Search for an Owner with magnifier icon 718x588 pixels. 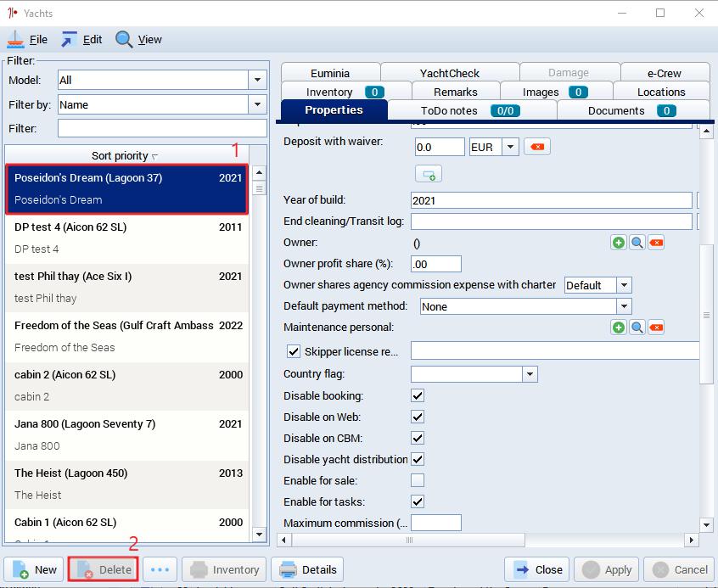point(637,243)
